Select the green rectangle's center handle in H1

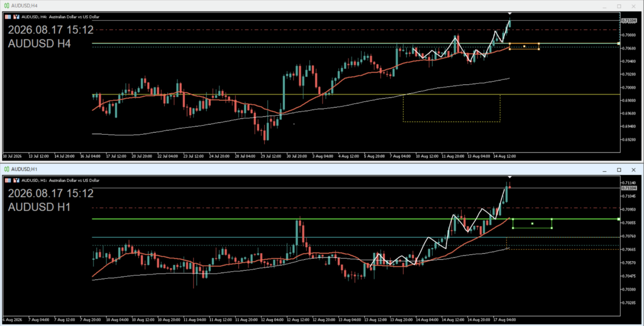tap(532, 223)
